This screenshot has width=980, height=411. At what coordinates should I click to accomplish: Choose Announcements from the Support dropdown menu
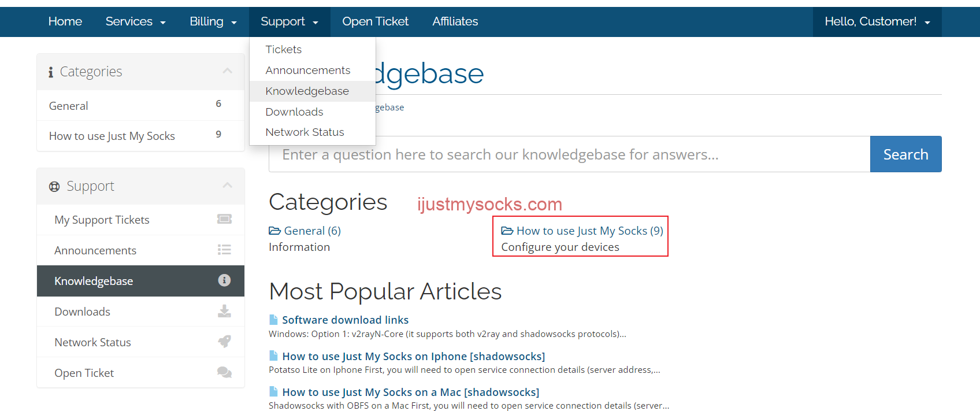313,71
